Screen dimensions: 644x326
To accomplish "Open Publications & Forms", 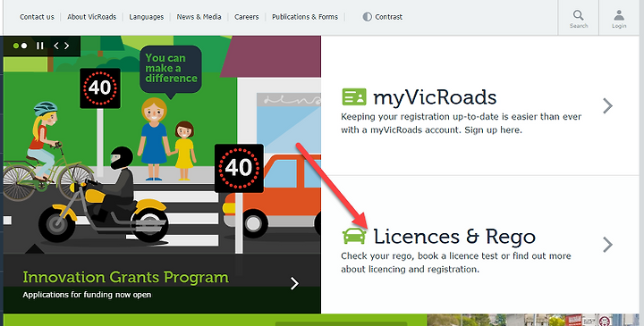I will click(305, 17).
